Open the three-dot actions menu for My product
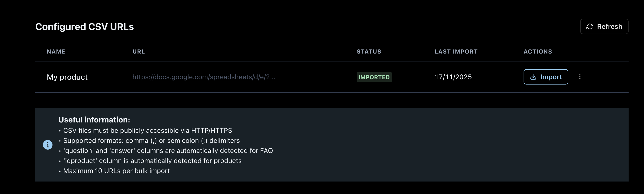The image size is (644, 194). [580, 77]
